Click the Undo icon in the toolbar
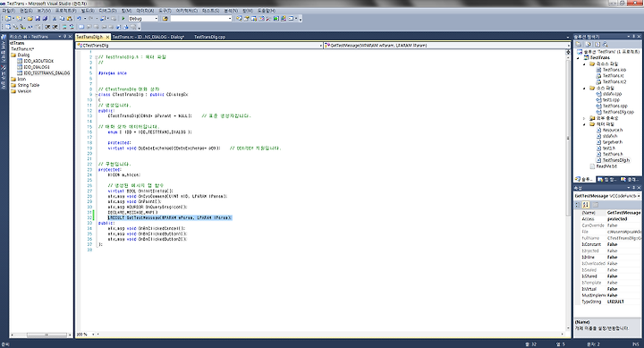The height and width of the screenshot is (348, 644). (79, 19)
